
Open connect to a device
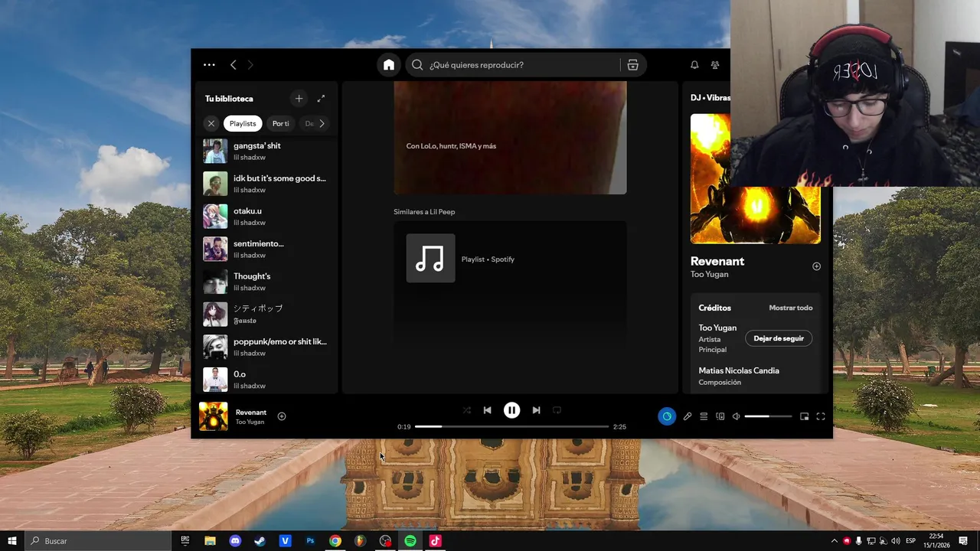click(x=720, y=416)
